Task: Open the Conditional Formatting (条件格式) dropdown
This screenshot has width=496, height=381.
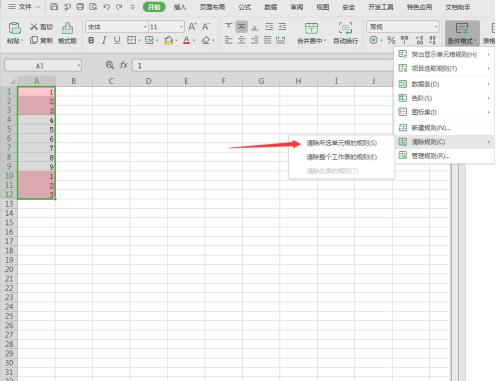Action: coord(462,33)
